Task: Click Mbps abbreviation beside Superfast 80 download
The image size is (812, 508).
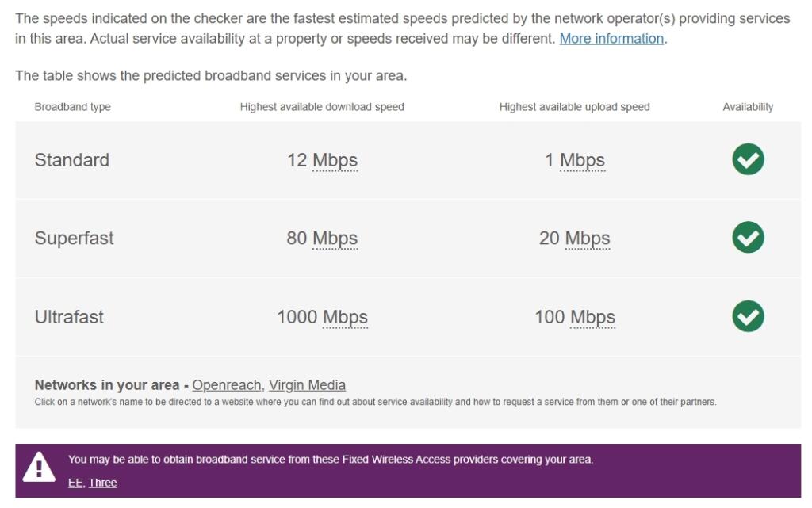Action: (335, 239)
